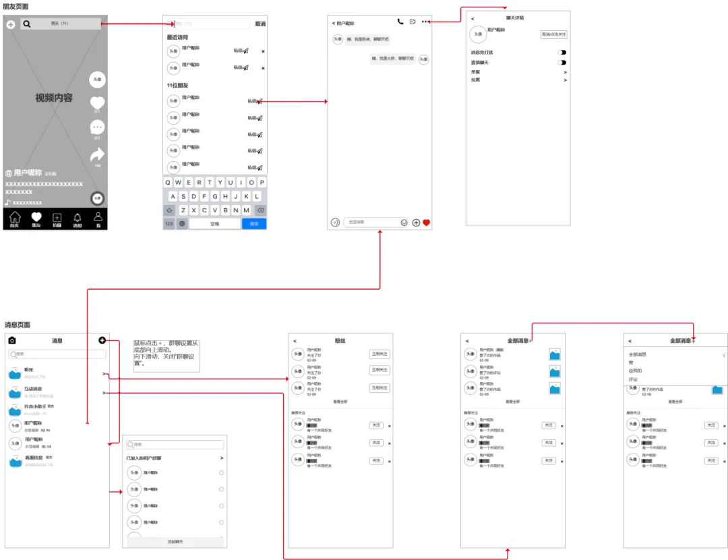Go back from Fans page
728x560 pixels.
click(x=295, y=341)
